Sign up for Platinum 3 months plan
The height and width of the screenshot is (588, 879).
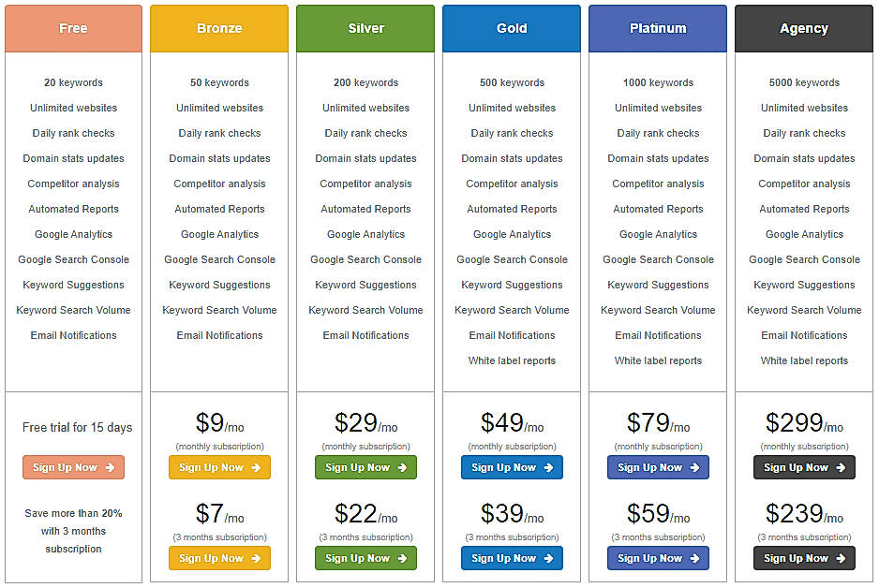[x=658, y=558]
